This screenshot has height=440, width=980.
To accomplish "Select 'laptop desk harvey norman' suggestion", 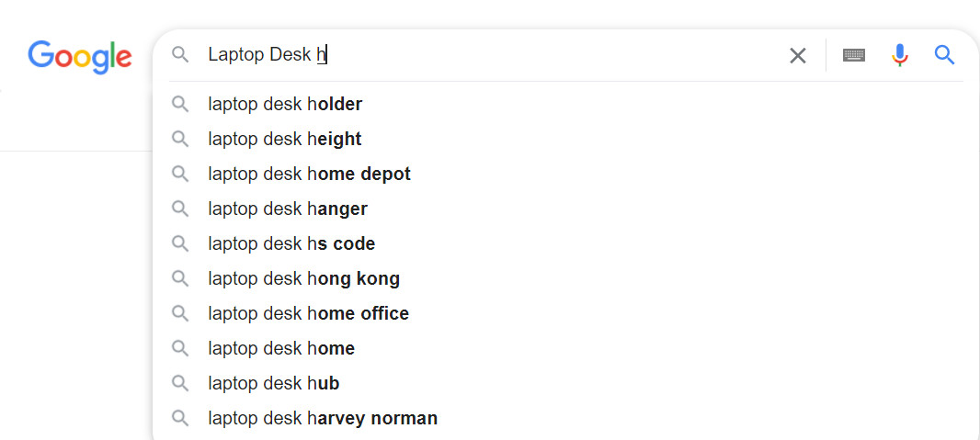I will (x=323, y=419).
